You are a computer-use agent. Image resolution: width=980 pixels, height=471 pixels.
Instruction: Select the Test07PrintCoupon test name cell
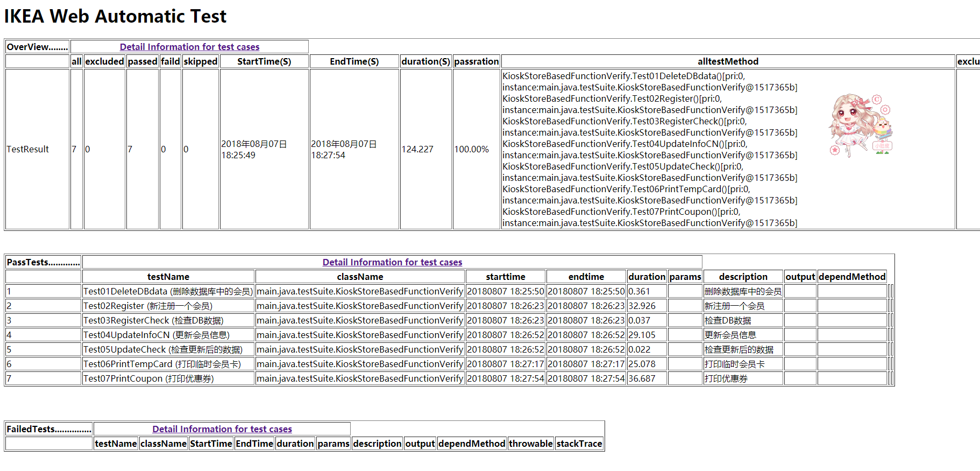point(168,378)
